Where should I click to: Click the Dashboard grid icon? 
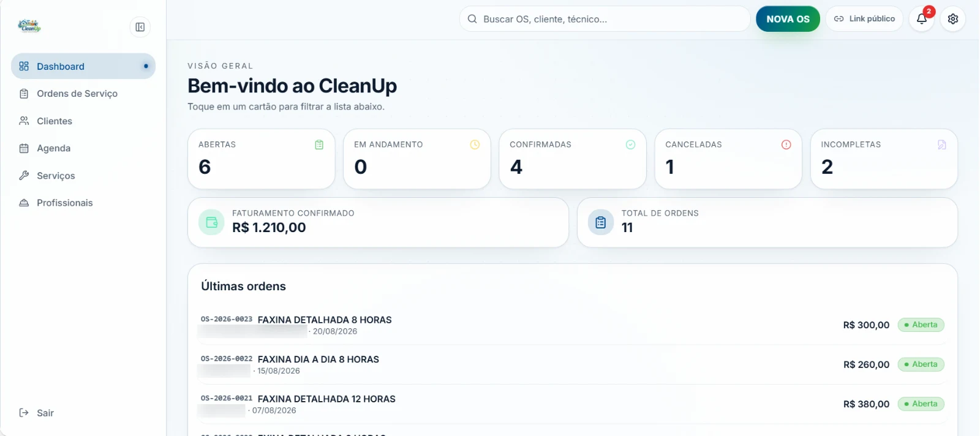pos(24,66)
